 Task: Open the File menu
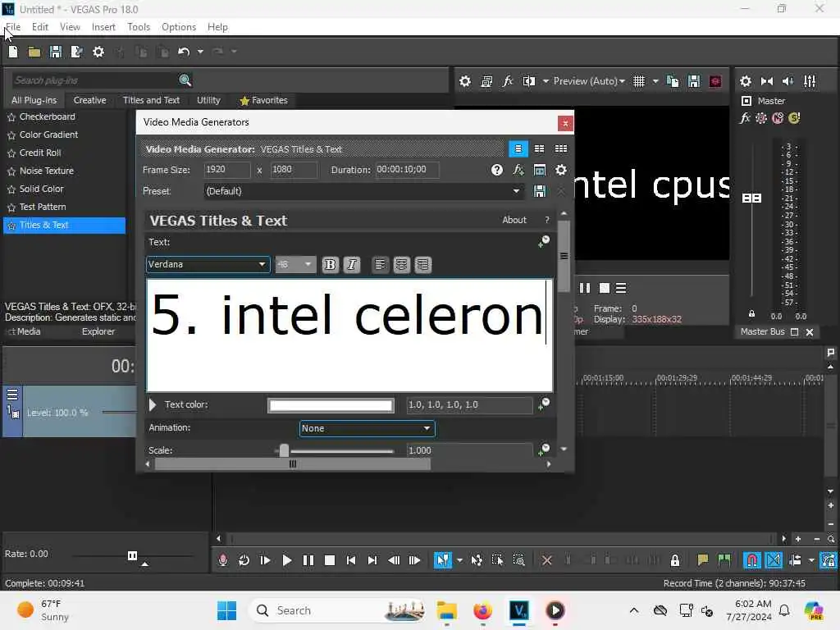pos(13,27)
